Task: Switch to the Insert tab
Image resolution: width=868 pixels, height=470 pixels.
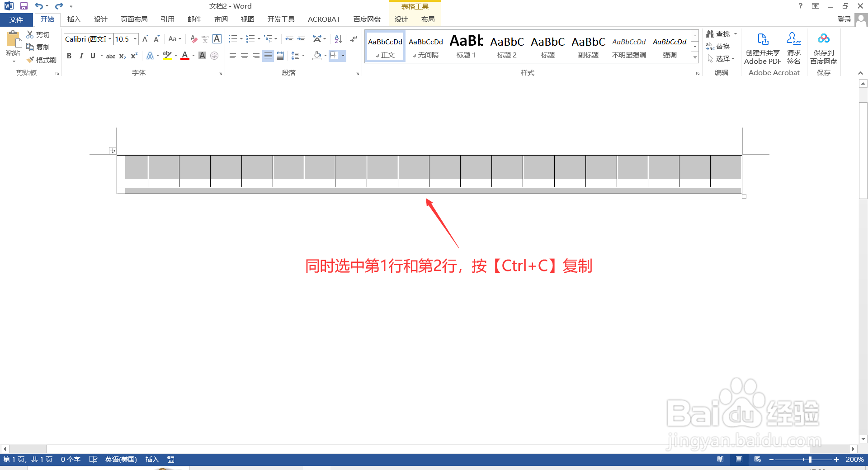Action: [x=74, y=19]
